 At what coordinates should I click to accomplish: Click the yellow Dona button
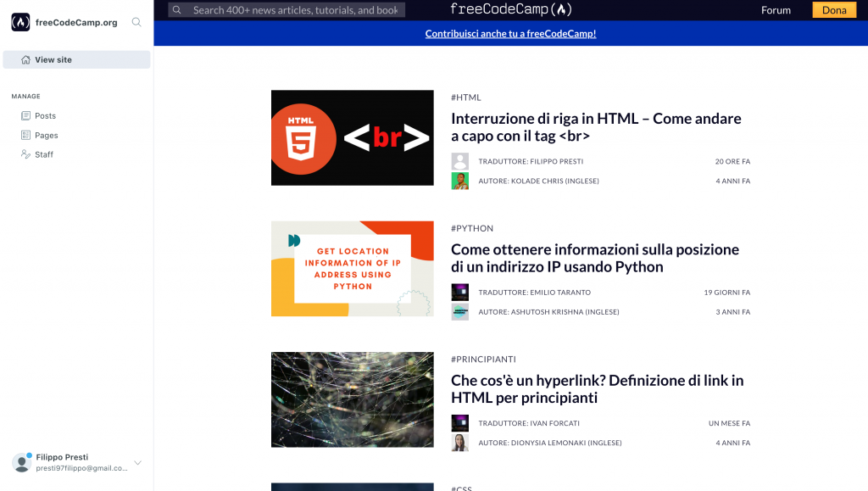[x=834, y=10]
